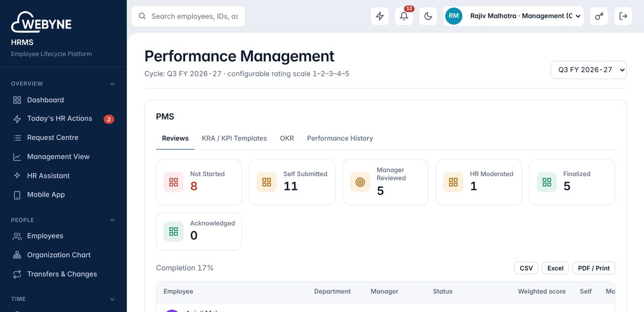Click the Manager Reviewed target icon

(360, 182)
